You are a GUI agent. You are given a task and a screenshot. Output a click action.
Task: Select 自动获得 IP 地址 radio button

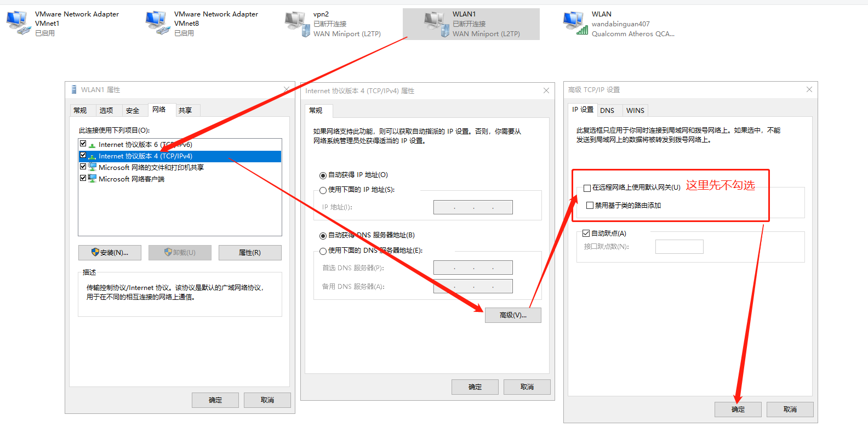[x=323, y=175]
